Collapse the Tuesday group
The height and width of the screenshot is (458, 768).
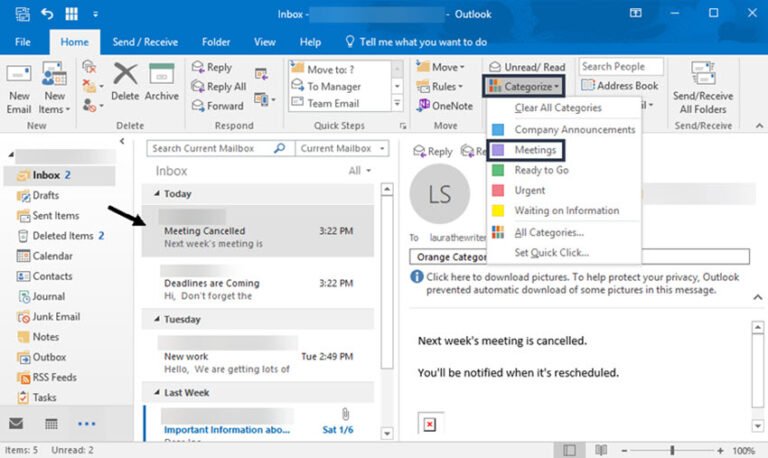(x=157, y=319)
